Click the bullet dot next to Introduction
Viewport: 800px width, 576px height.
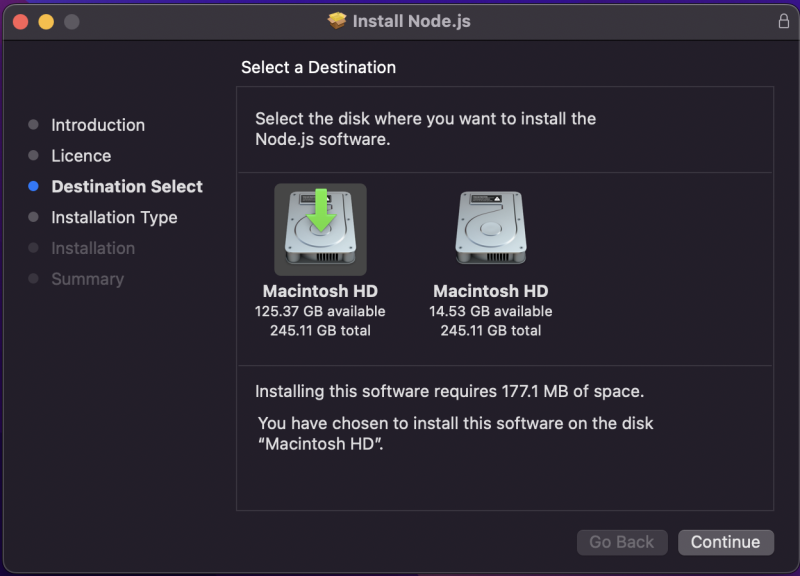click(x=33, y=125)
